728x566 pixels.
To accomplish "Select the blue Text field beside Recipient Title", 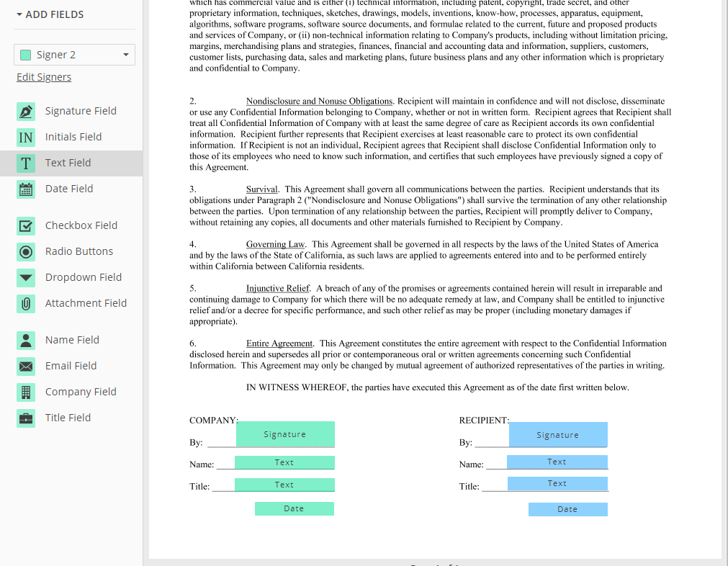I will (x=557, y=484).
